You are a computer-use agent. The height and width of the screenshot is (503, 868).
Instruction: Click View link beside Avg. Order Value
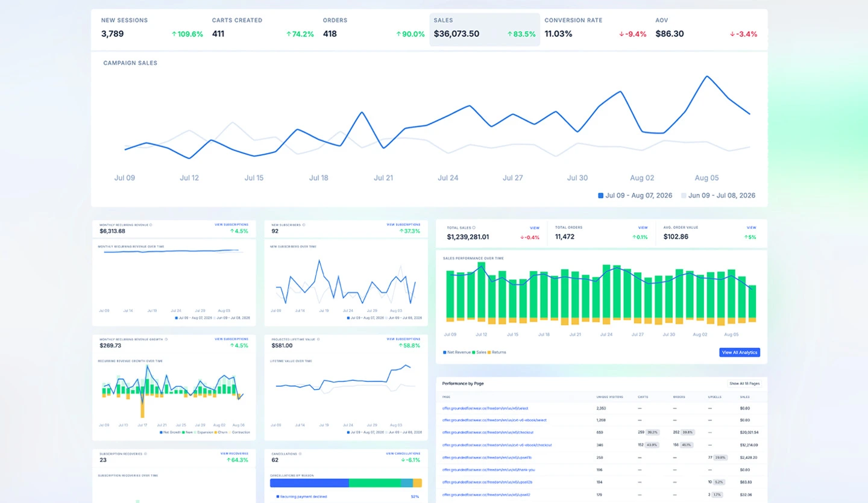point(751,228)
